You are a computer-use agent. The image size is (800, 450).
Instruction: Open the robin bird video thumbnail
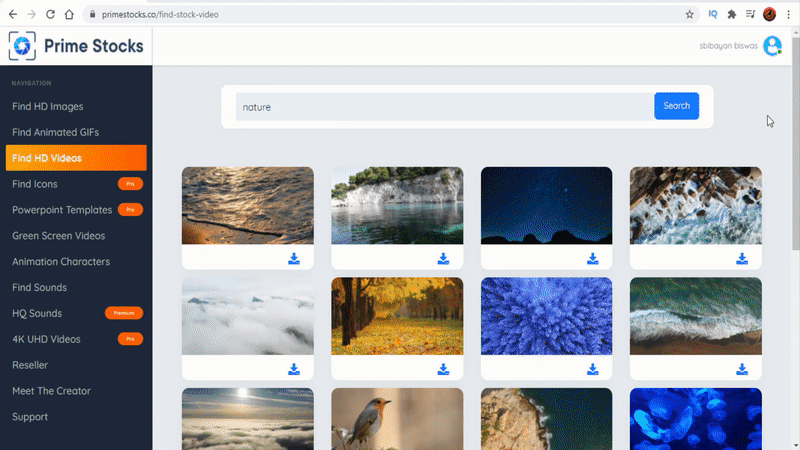[x=397, y=418]
